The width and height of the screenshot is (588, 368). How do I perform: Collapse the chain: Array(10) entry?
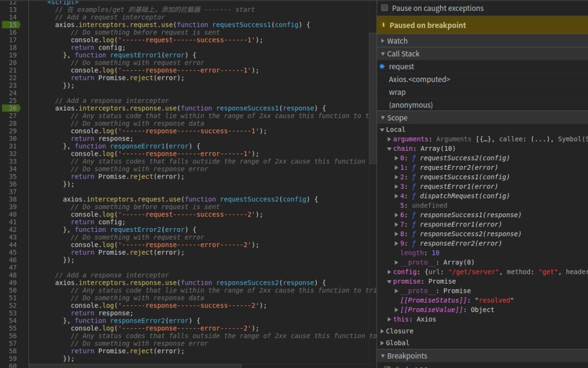click(389, 149)
